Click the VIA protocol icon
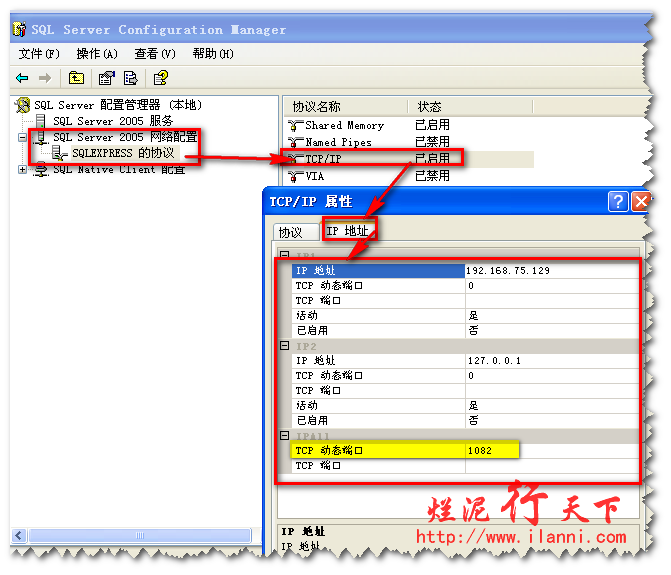This screenshot has width=671, height=575. pos(295,176)
